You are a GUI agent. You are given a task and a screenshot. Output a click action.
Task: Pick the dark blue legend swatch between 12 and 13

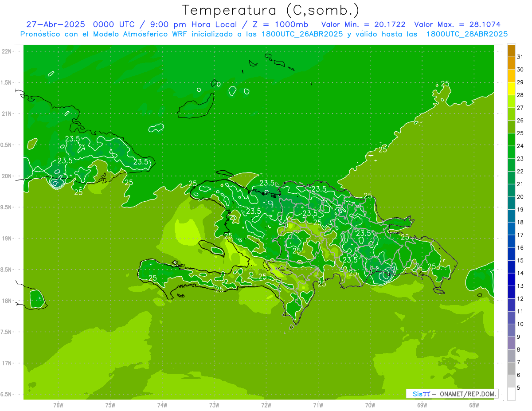point(512,292)
